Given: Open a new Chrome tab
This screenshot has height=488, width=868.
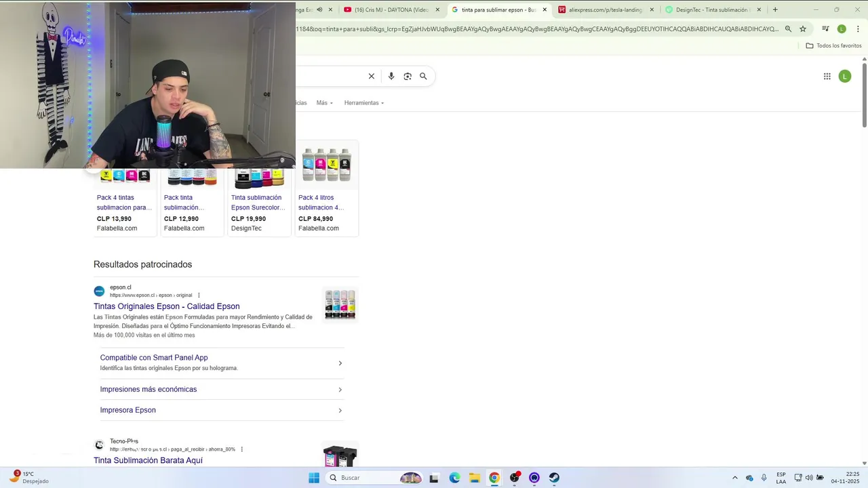Looking at the screenshot, I should coord(775,9).
